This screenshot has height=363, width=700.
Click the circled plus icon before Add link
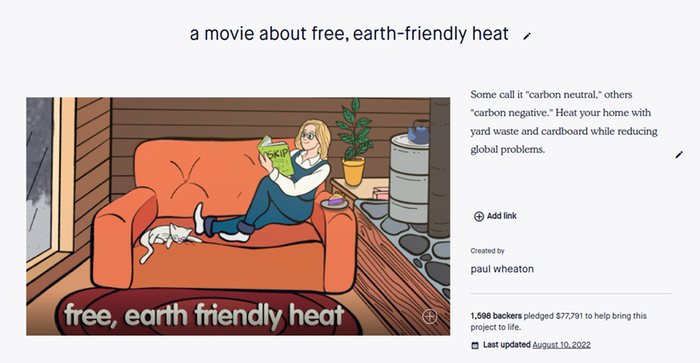(479, 217)
